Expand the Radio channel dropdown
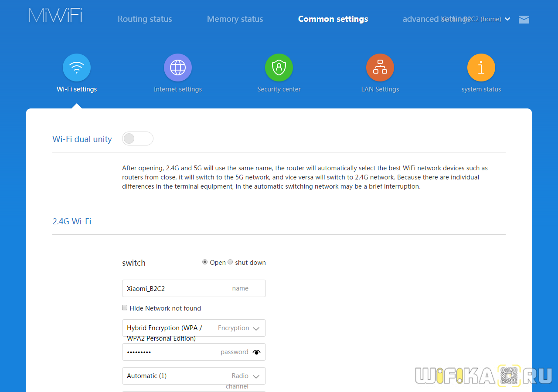558x392 pixels. pos(194,376)
